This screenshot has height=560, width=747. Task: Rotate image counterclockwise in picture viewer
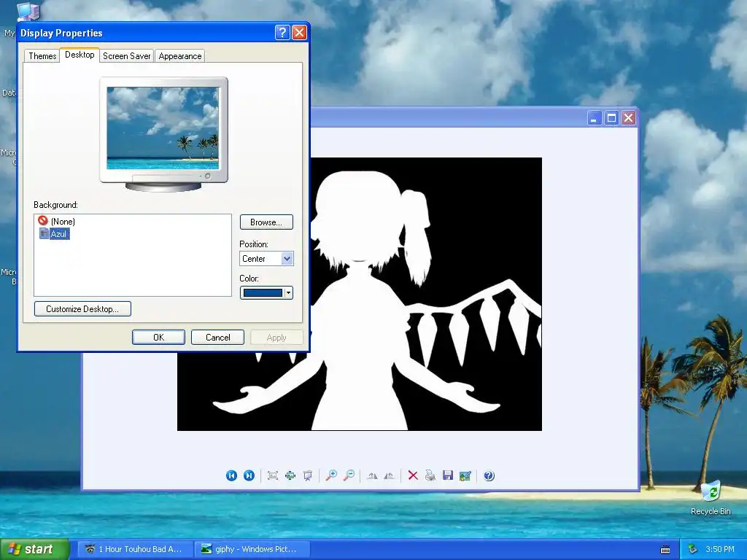(389, 475)
